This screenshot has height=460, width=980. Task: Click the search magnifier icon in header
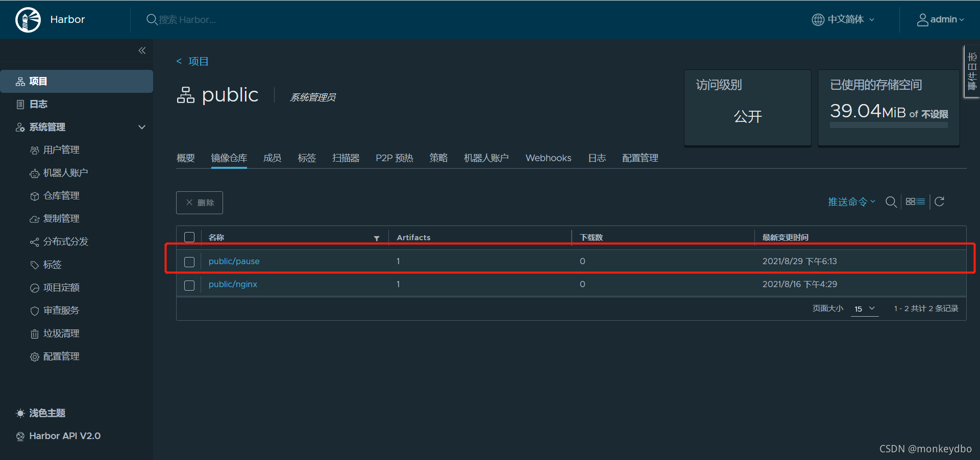152,19
